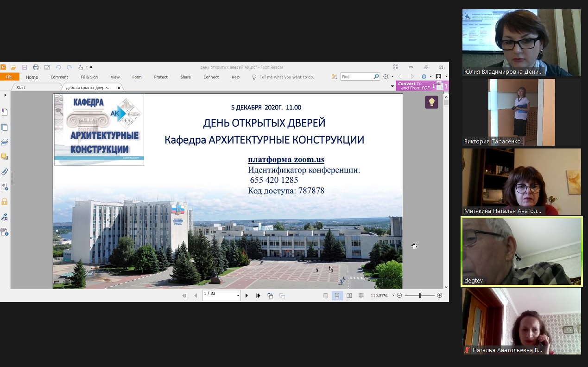Viewport: 588px width, 367px height.
Task: Expand the user account dropdown arrow
Action: pos(446,77)
